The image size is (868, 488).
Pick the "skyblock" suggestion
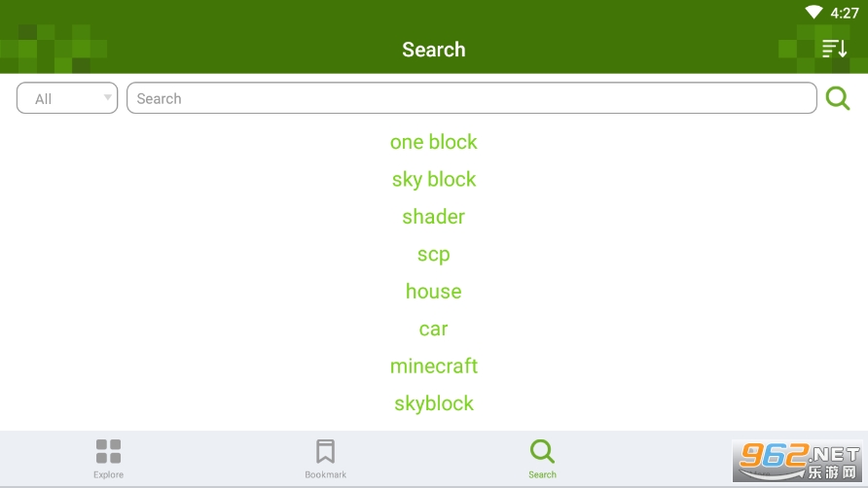(434, 403)
